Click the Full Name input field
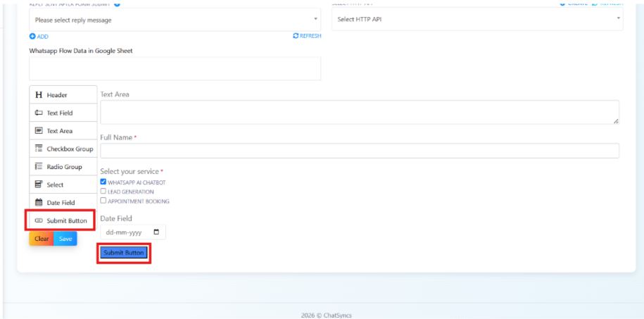This screenshot has height=319, width=644. tap(360, 151)
